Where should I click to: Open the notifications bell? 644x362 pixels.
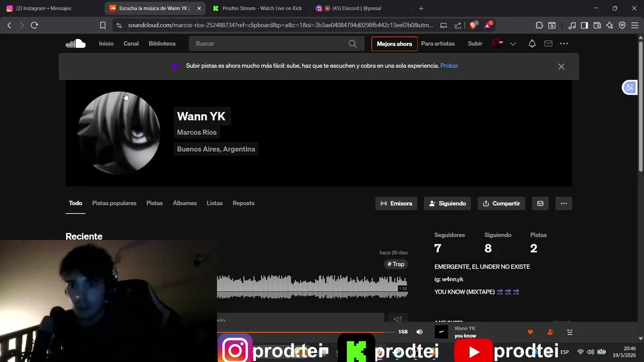click(532, 44)
